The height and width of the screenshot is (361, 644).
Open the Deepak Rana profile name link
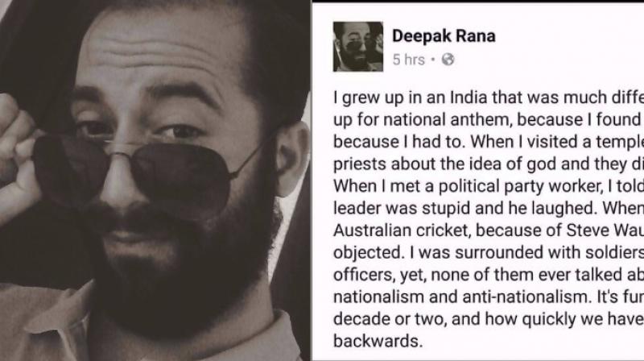444,36
